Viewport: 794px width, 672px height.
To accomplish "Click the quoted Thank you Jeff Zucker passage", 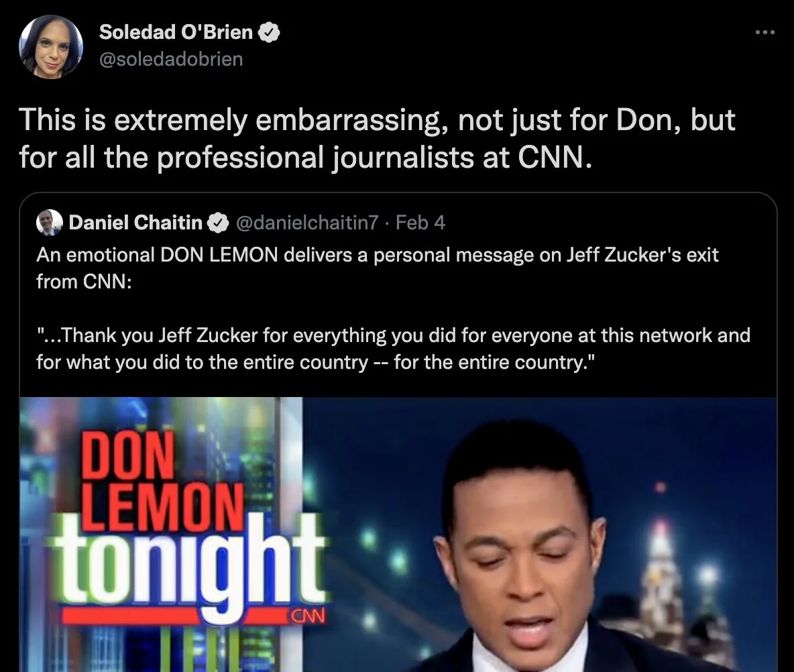I will click(393, 348).
